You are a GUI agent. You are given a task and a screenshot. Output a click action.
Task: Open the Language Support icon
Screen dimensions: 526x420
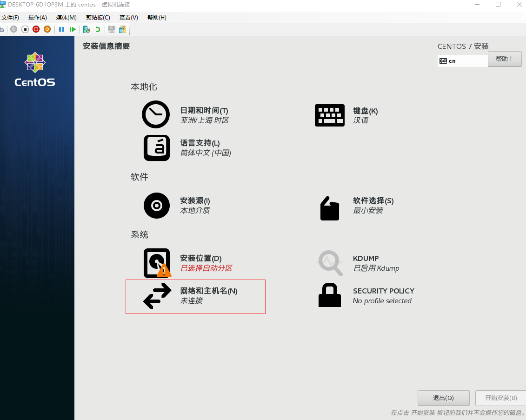pos(157,148)
